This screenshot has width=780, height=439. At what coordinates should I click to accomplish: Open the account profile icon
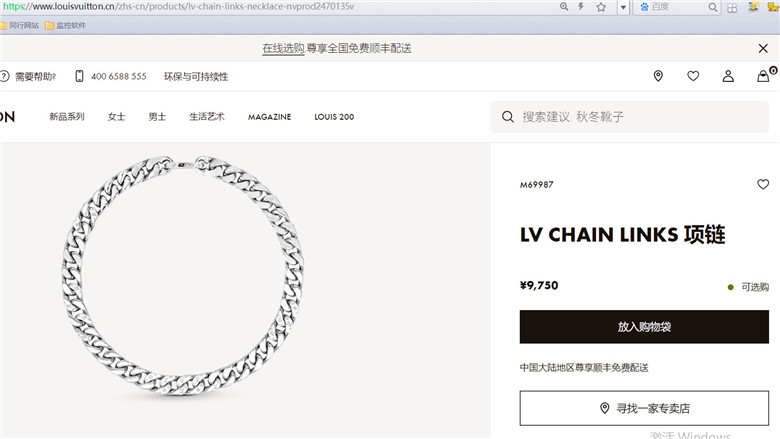click(728, 76)
